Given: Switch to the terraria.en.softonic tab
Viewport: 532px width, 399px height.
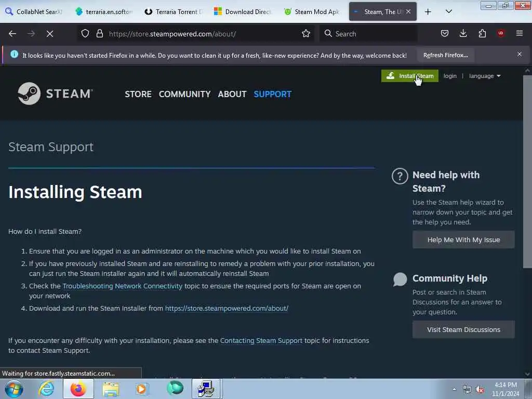Looking at the screenshot, I should 104,12.
